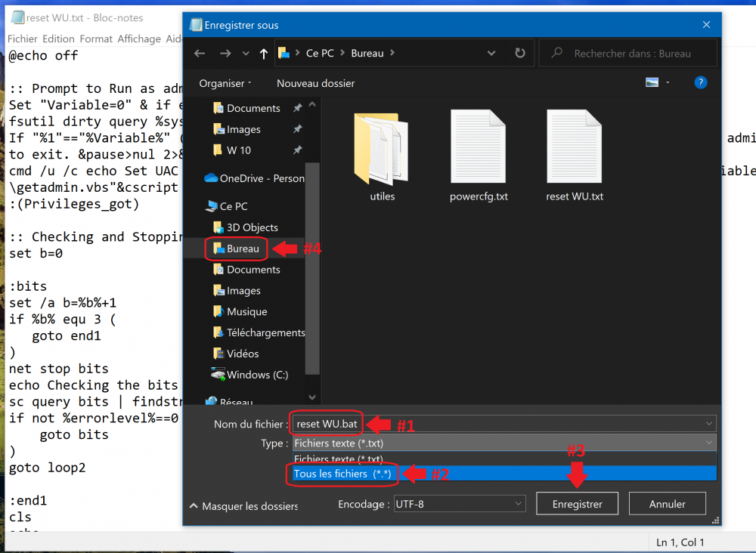This screenshot has width=756, height=553.
Task: Refresh the Bureau folder view
Action: click(519, 54)
